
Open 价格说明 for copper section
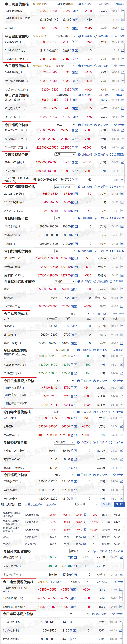[x=85, y=4]
